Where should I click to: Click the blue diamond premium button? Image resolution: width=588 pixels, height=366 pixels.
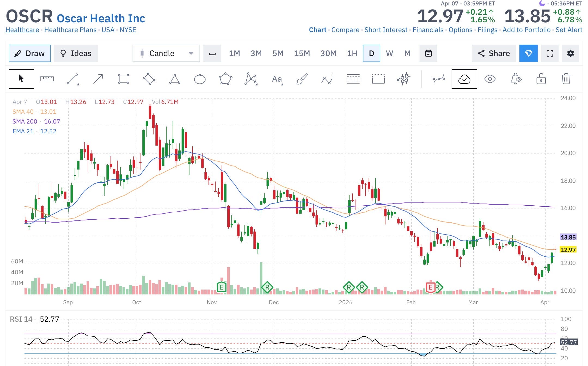click(529, 53)
